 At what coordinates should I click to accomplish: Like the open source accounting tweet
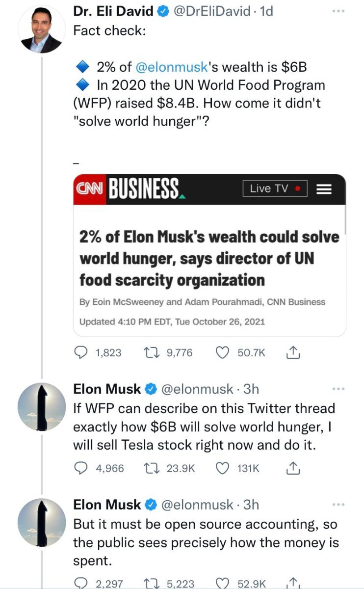[223, 583]
